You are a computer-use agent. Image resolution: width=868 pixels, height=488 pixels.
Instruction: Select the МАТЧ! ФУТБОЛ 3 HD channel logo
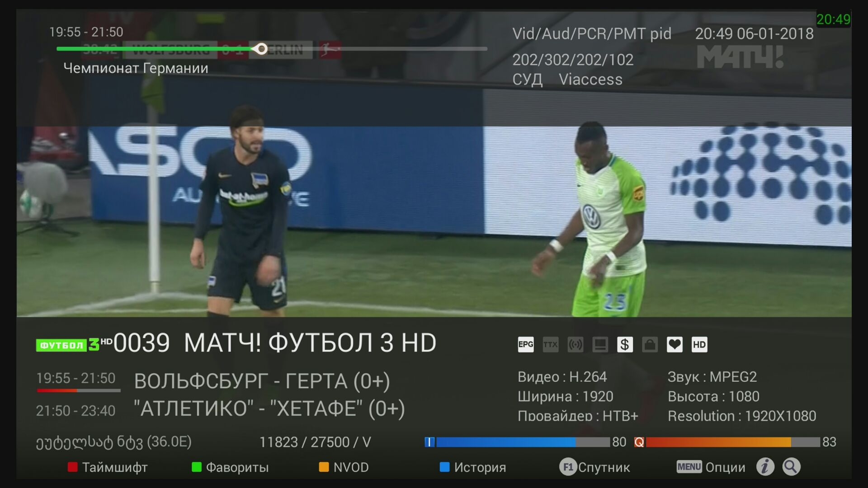pyautogui.click(x=74, y=344)
